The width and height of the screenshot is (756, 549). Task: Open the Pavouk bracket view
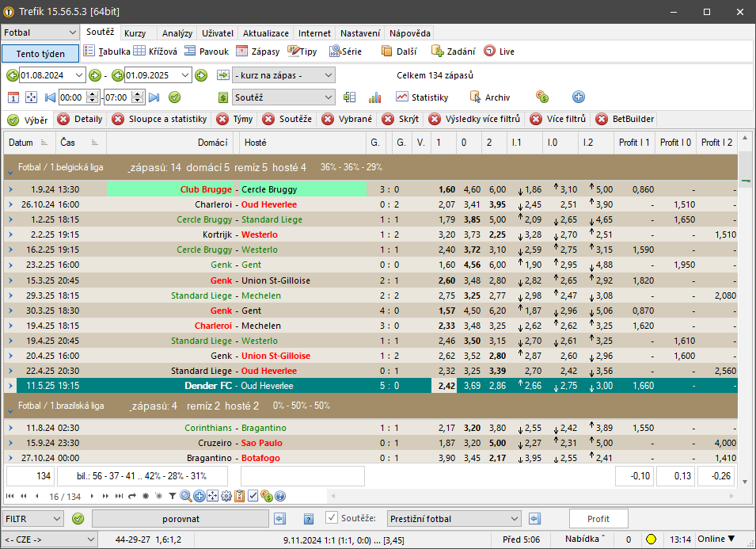(x=207, y=51)
